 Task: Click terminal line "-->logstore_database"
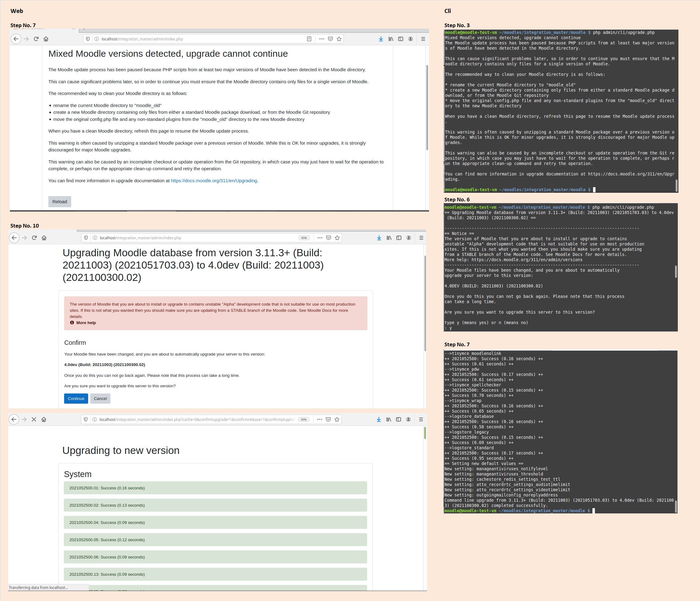469,416
